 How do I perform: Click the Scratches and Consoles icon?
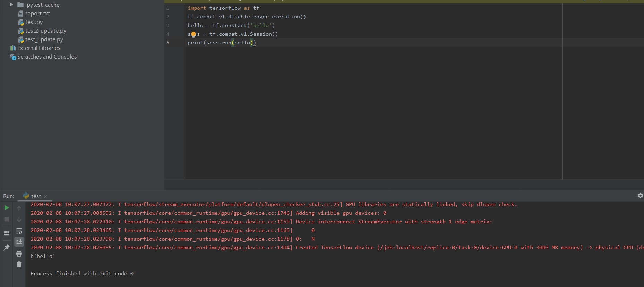click(x=13, y=57)
